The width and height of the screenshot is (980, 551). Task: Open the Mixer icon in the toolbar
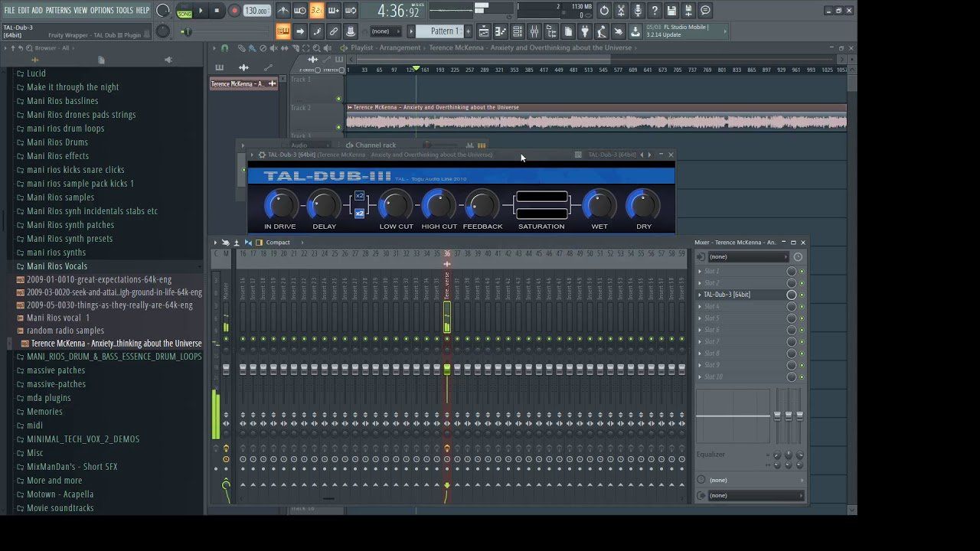point(534,31)
